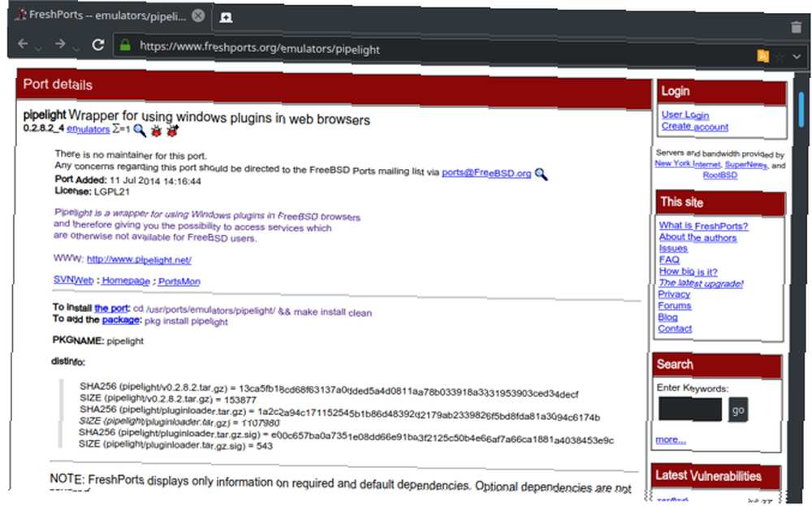Viewport: 812px width, 506px height.
Task: Bookmark this page with the star icon
Action: pos(780,57)
